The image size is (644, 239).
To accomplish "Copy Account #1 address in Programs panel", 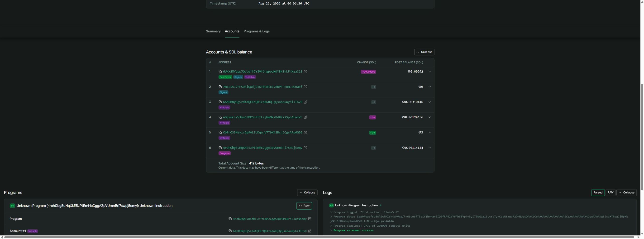I will tap(230, 231).
